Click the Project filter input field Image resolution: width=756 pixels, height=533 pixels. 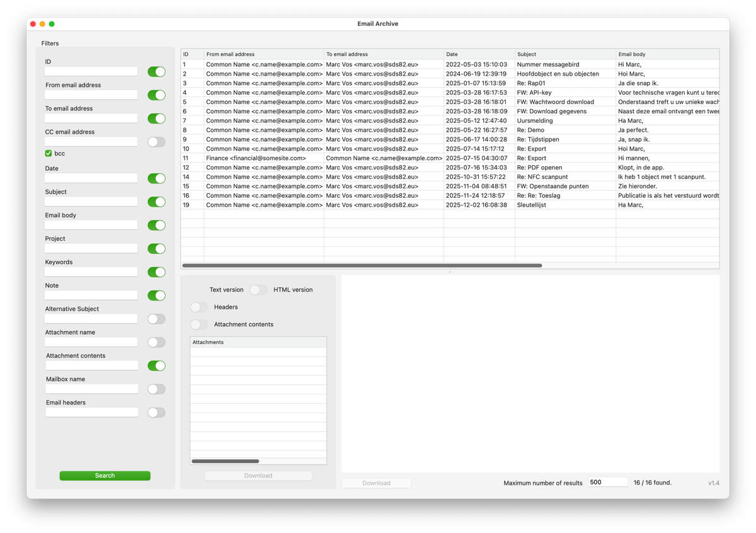(x=91, y=248)
